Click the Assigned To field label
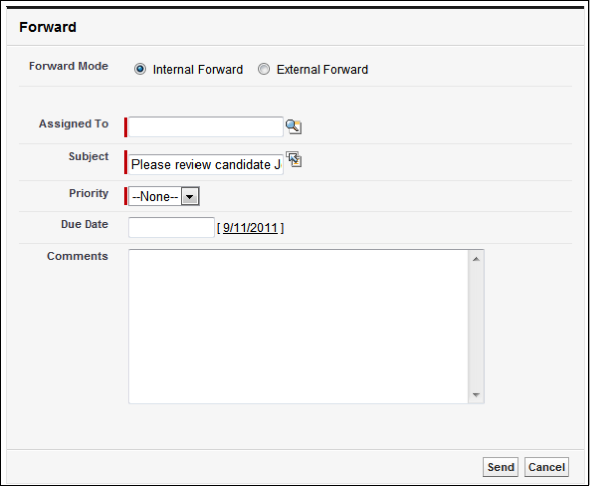This screenshot has height=486, width=590. click(74, 124)
